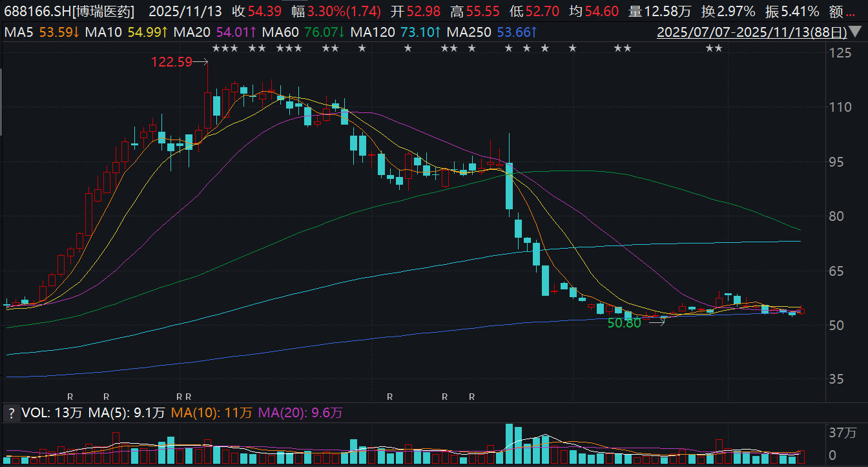This screenshot has height=467, width=868.
Task: Open the date range dropdown triangle
Action: pyautogui.click(x=855, y=32)
